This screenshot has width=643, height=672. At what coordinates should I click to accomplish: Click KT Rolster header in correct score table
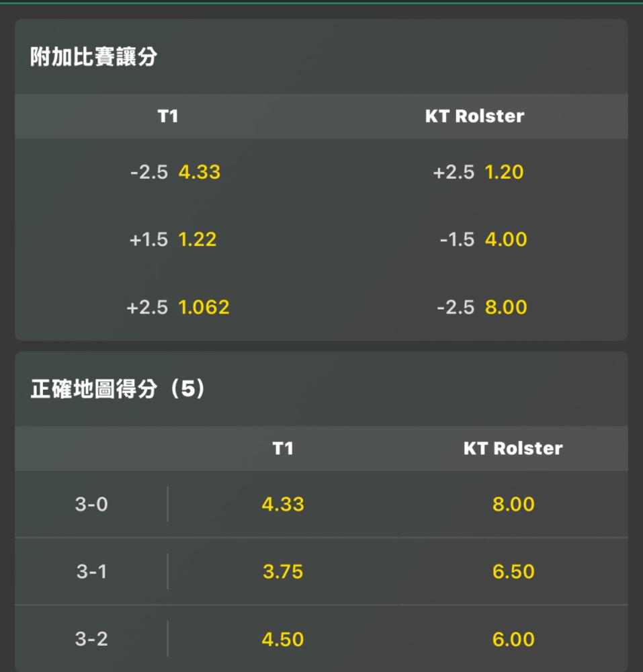(x=513, y=448)
